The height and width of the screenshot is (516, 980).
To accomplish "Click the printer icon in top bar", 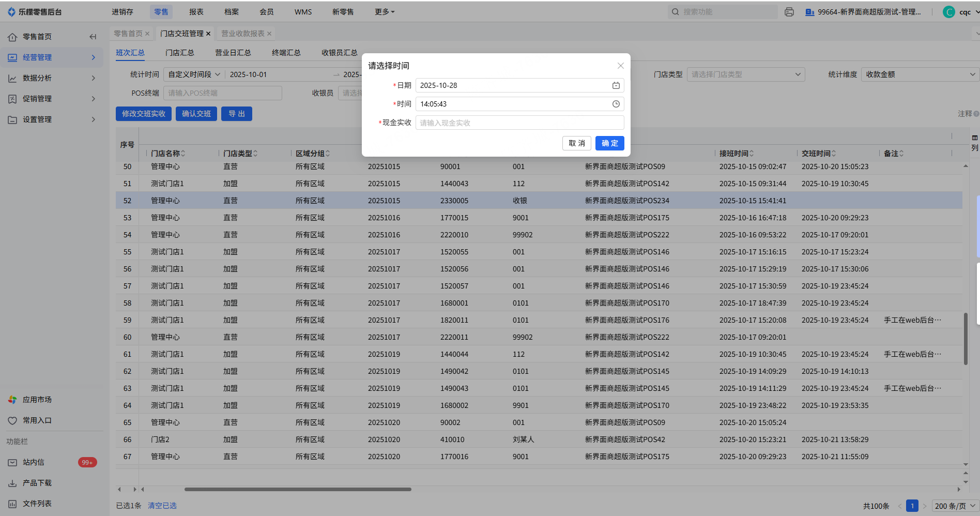I will [789, 12].
